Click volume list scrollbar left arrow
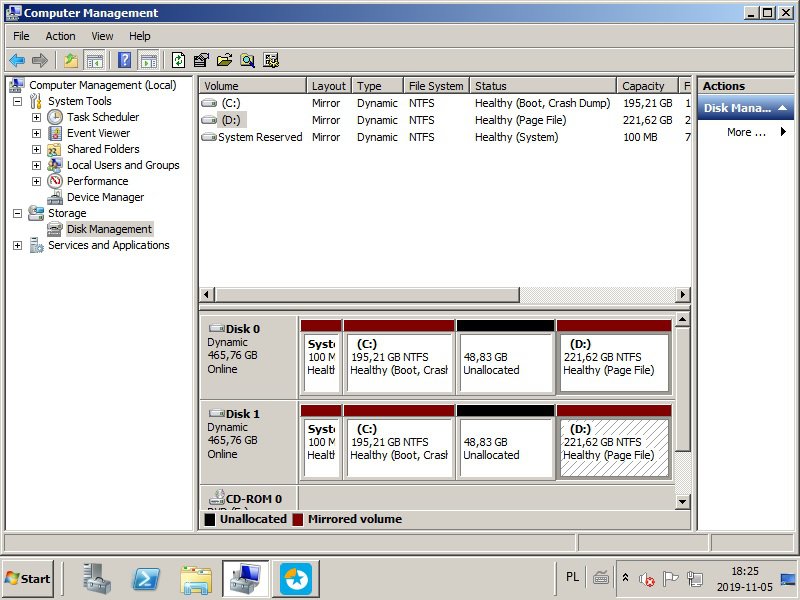 click(206, 294)
